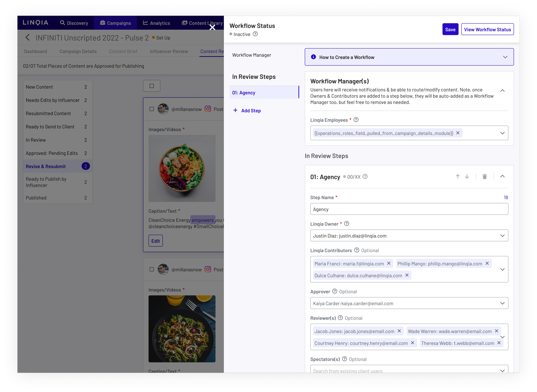Remove Maria Franci from Linqia Contributors

(389, 263)
